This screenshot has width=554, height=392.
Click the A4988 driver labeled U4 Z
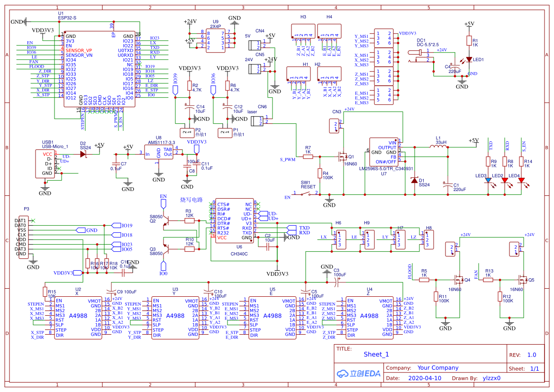369,318
